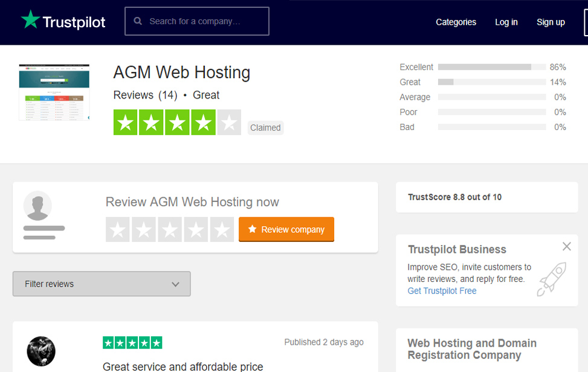Open the AGM Web Hosting website thumbnail

point(54,92)
